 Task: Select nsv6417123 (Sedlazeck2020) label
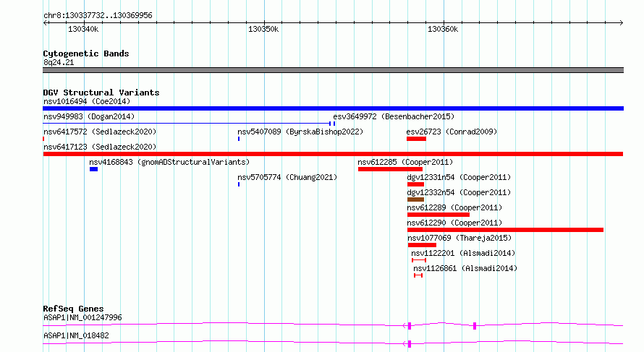tap(100, 147)
